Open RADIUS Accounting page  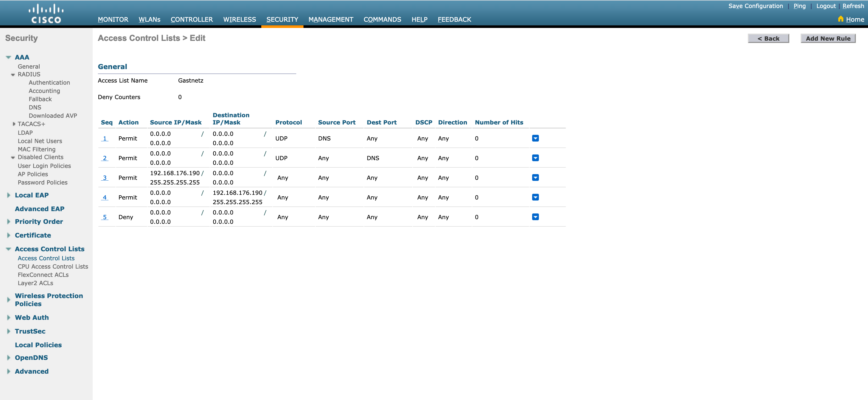[44, 91]
